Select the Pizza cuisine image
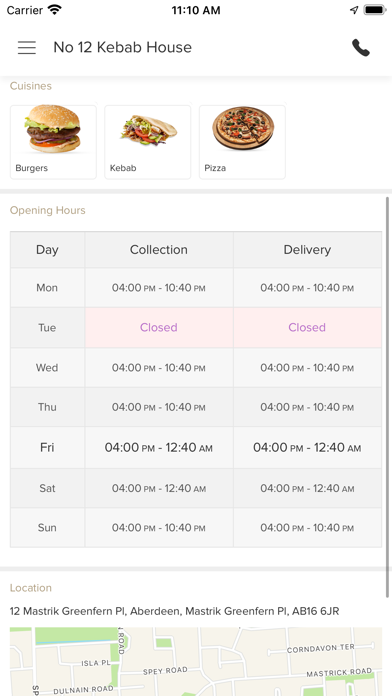392x696 pixels. click(x=242, y=128)
